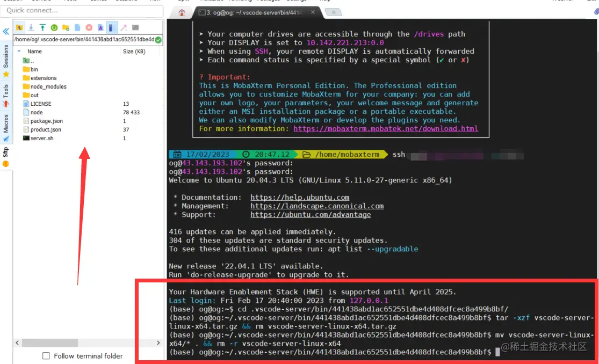The image size is (599, 364).
Task: Close the og@og terminal tab
Action: (x=313, y=12)
